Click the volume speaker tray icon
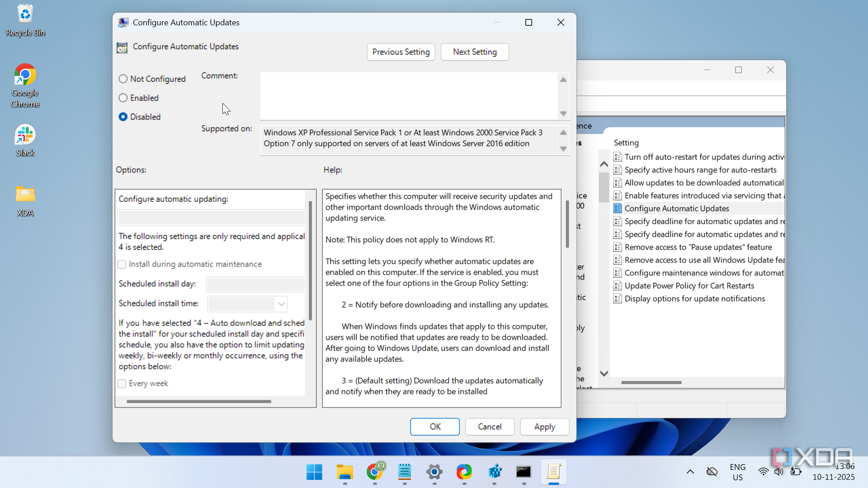Image resolution: width=868 pixels, height=488 pixels. (x=778, y=472)
